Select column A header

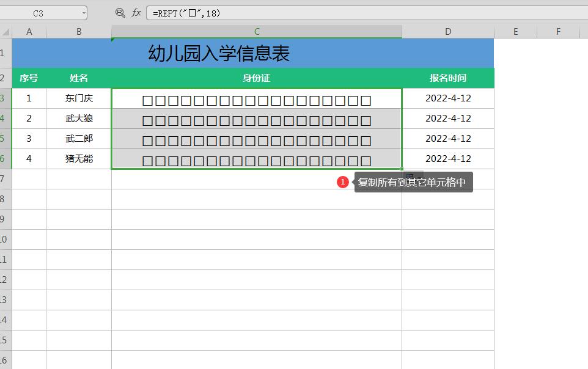click(x=29, y=32)
